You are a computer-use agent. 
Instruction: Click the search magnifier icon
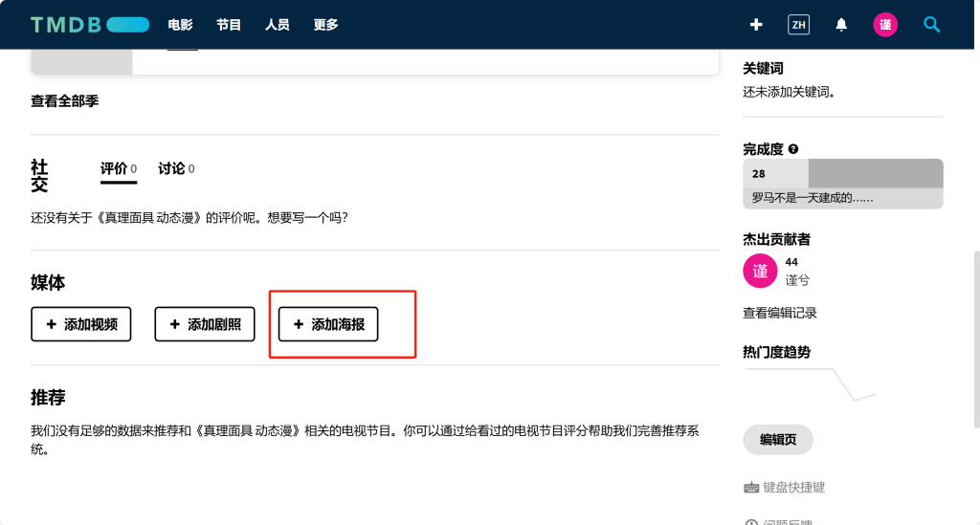tap(931, 25)
